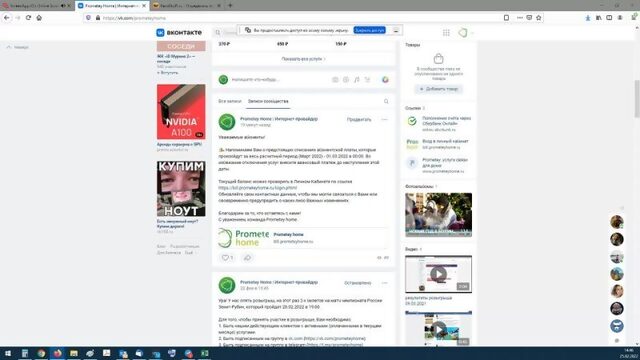This screenshot has height=360, width=640.
Task: Attach a photo to the new post
Action: coord(335,80)
